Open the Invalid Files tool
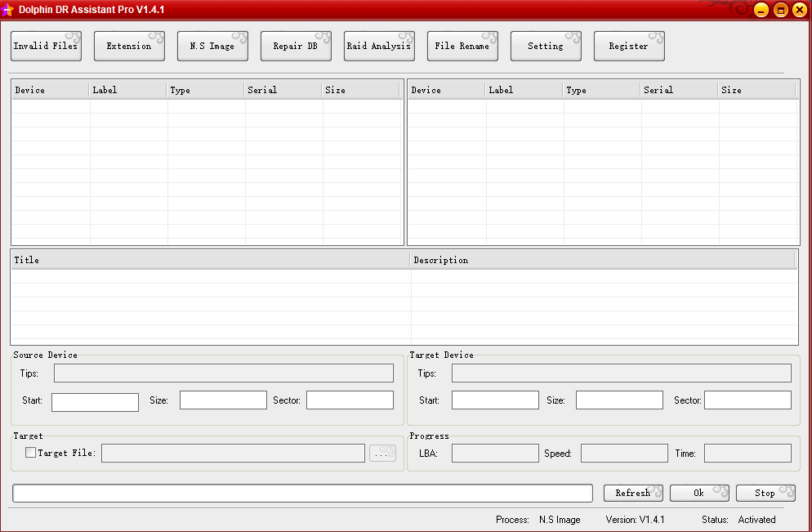Viewport: 812px width, 532px height. click(x=46, y=46)
